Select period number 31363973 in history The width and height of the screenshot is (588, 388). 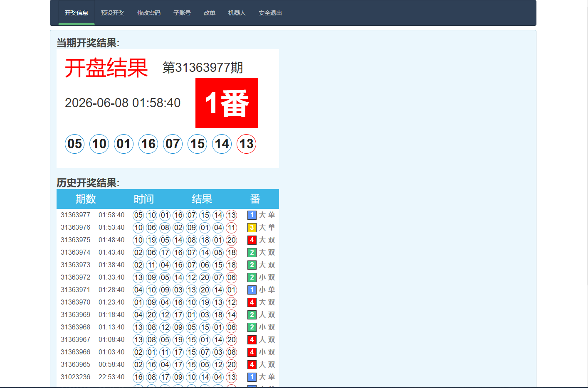pyautogui.click(x=76, y=265)
